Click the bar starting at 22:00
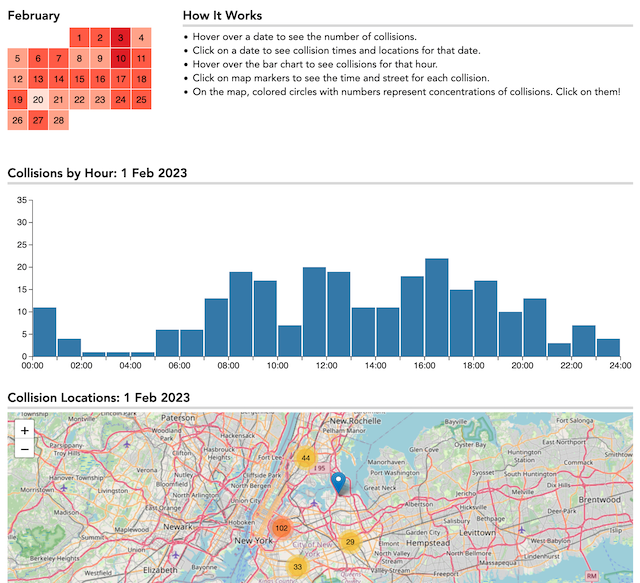The height and width of the screenshot is (583, 640). tap(584, 341)
